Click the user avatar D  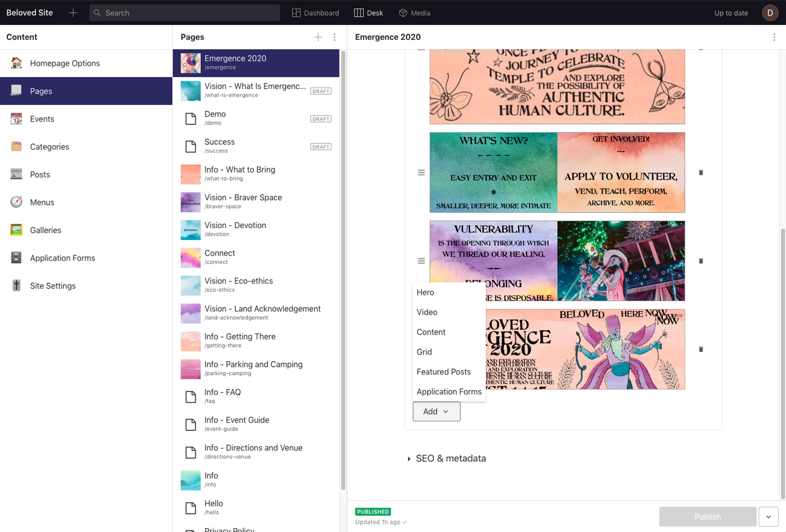[x=770, y=13]
